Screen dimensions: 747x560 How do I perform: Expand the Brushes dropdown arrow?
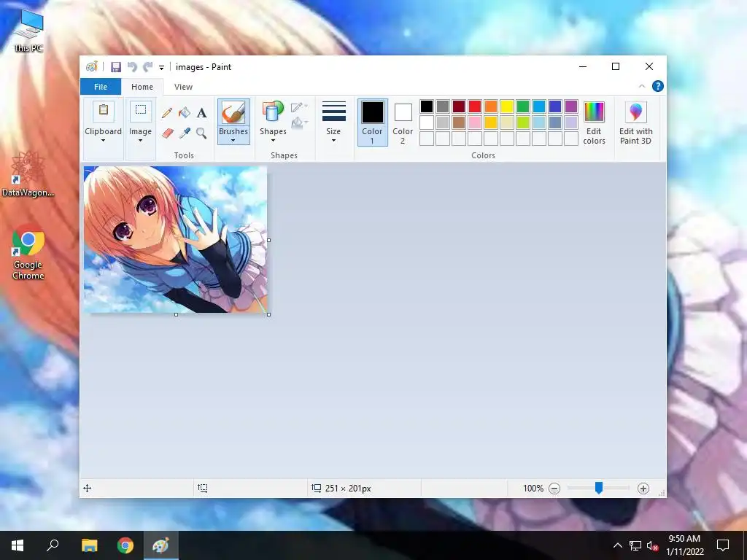233,141
